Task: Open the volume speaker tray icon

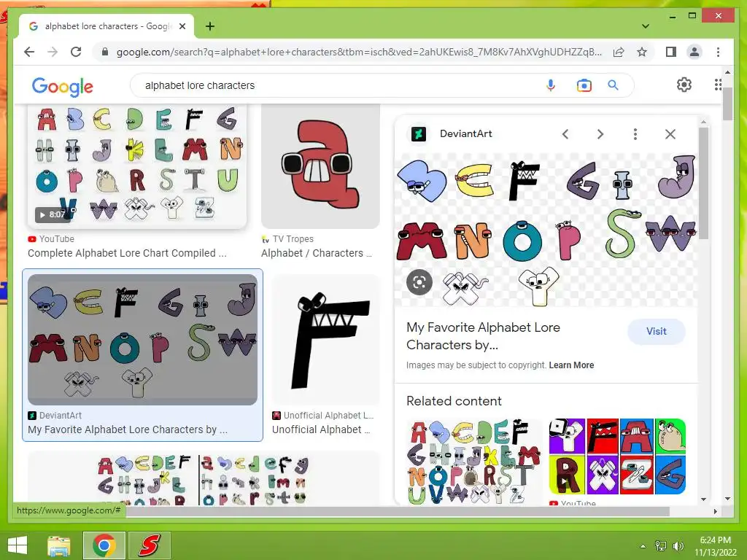Action: click(678, 546)
